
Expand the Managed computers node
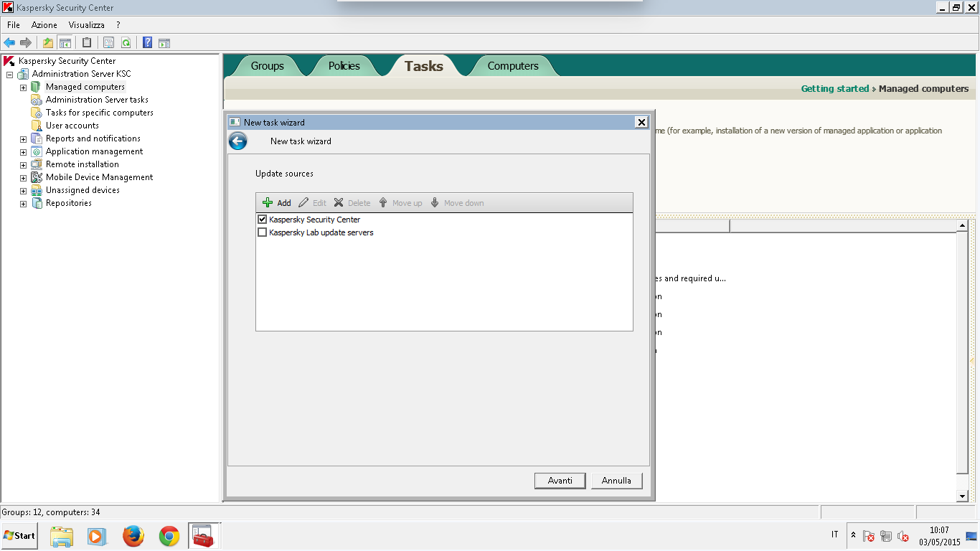[23, 88]
